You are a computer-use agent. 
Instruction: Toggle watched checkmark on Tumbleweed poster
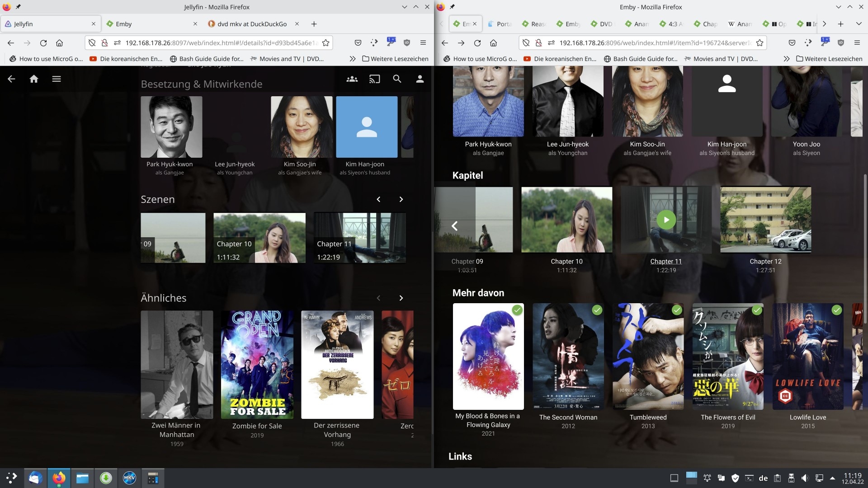click(677, 310)
